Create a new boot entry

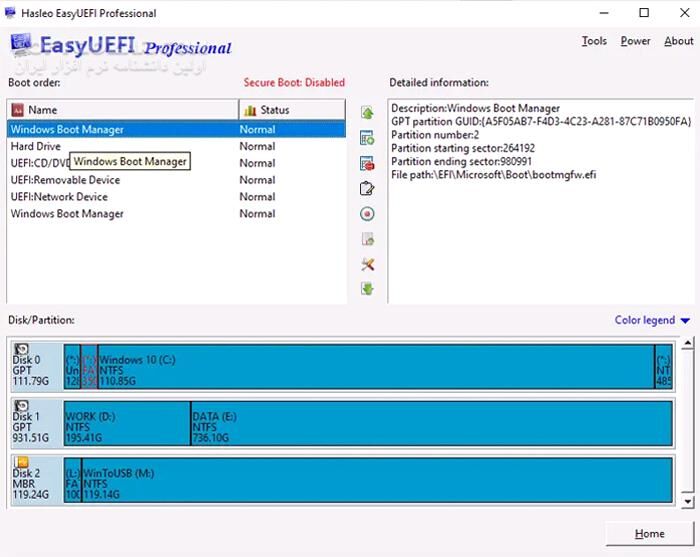tap(367, 138)
